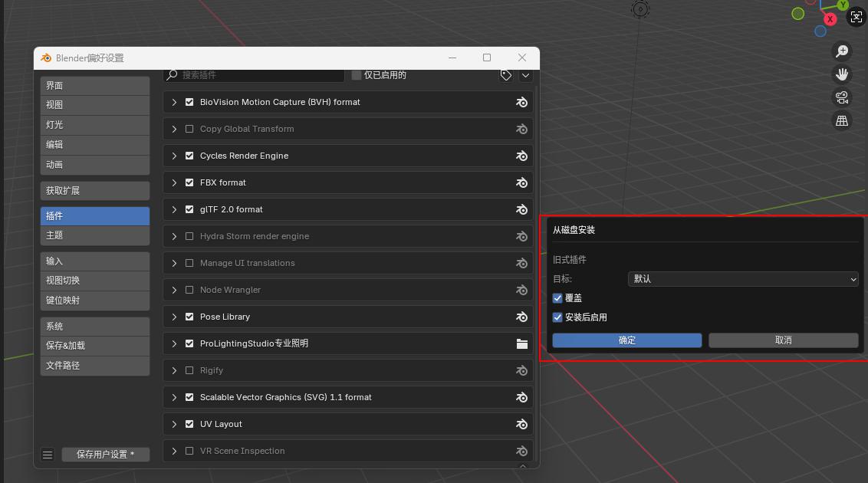Click the Blender logo icon on FBX format row
Viewport: 868px width, 483px height.
(522, 183)
